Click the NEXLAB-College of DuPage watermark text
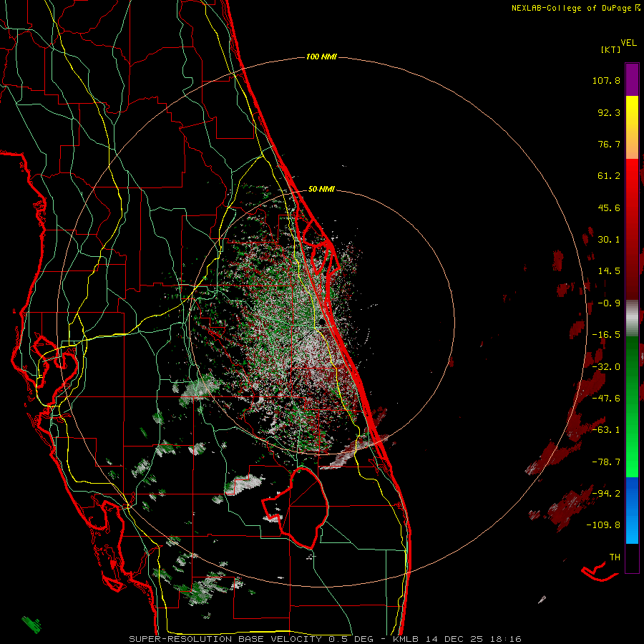Viewport: 644px width, 644px height. pyautogui.click(x=576, y=8)
